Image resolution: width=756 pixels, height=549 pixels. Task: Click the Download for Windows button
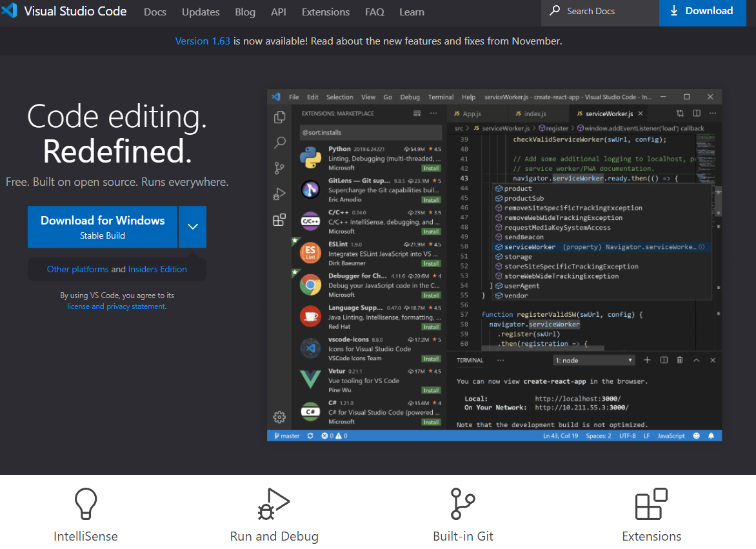pyautogui.click(x=103, y=226)
